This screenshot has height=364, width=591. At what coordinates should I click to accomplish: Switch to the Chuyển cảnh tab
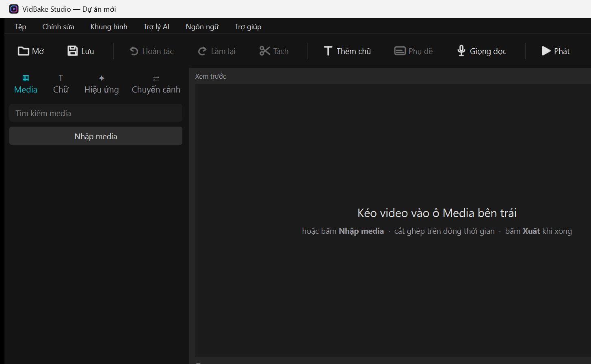156,84
